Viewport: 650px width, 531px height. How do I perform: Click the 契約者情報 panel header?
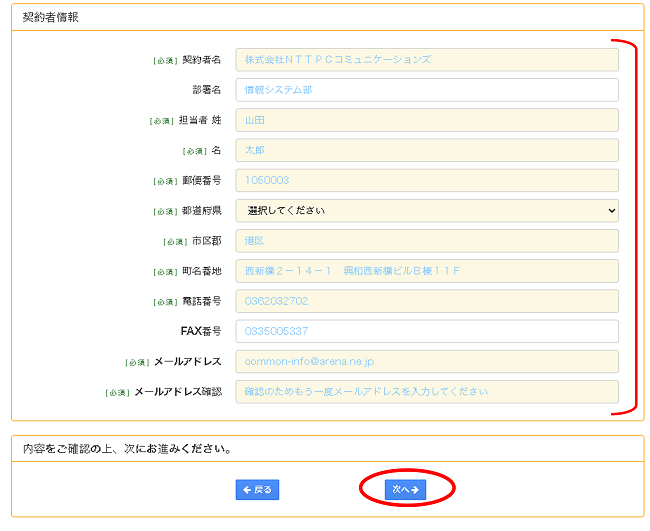click(x=51, y=18)
